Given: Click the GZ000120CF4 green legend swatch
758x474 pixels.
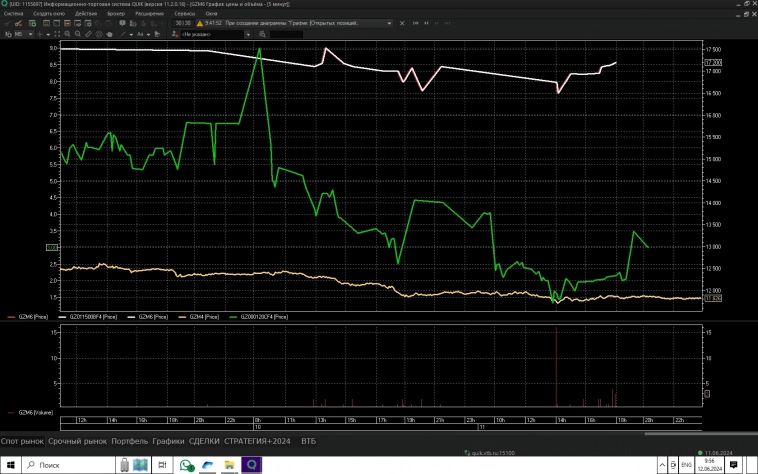Looking at the screenshot, I should pyautogui.click(x=235, y=316).
